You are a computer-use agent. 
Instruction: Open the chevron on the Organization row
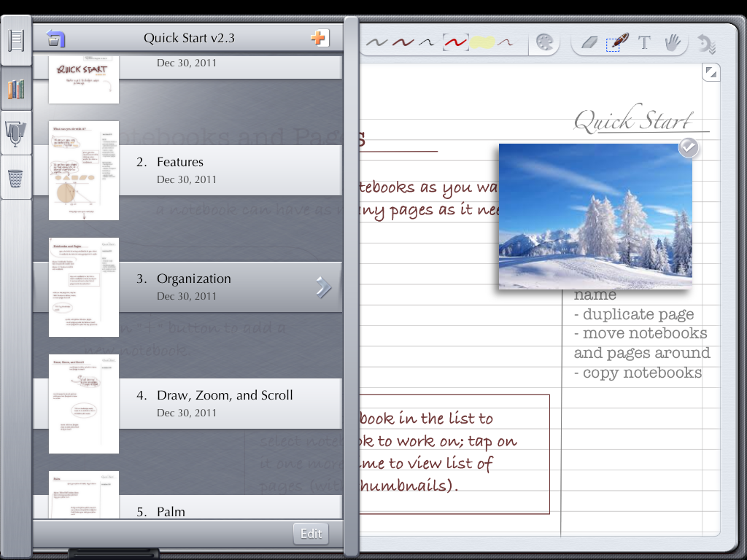(323, 287)
